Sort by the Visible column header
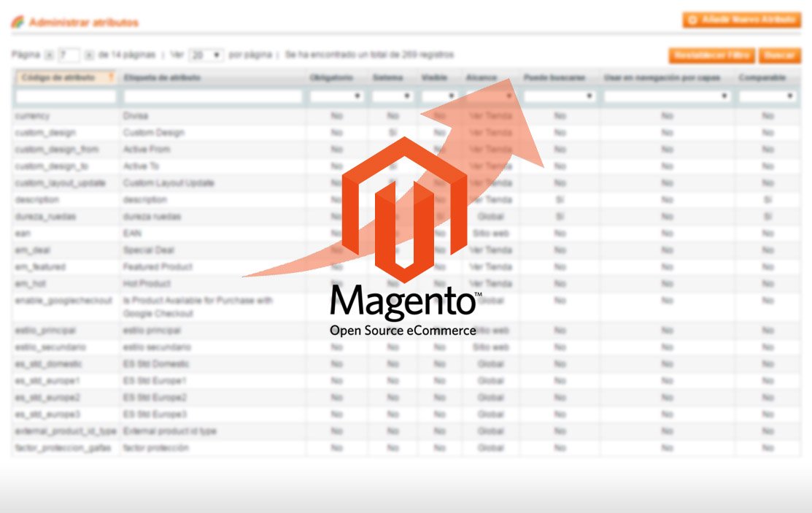 (x=434, y=78)
